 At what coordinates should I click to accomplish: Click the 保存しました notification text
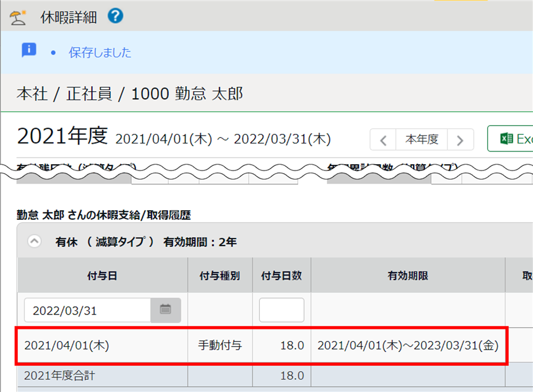(100, 53)
